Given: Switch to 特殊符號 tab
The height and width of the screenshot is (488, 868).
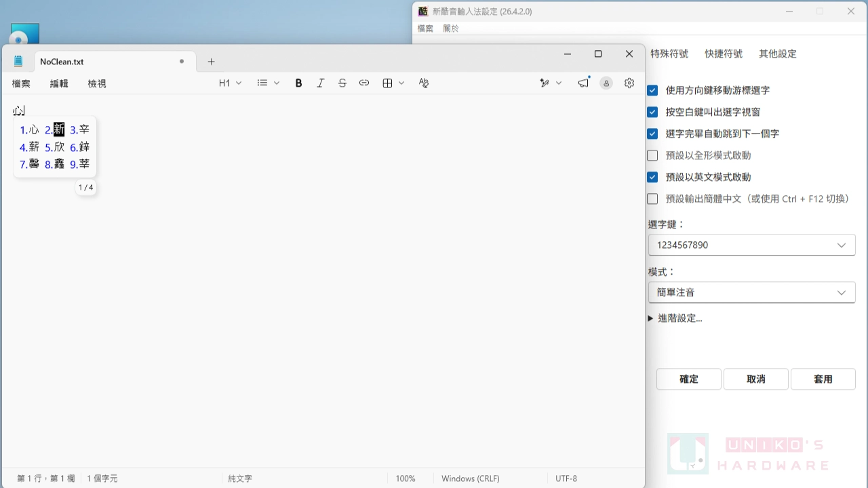Looking at the screenshot, I should pyautogui.click(x=669, y=54).
